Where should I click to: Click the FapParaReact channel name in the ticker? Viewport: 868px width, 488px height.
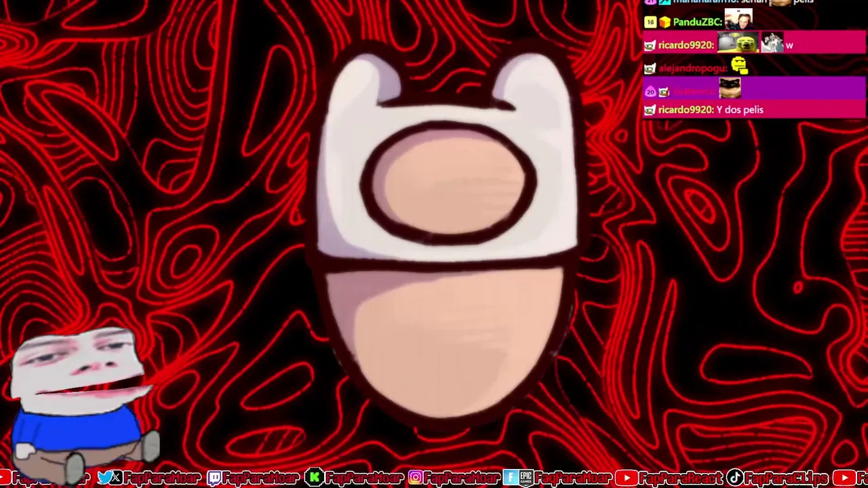coord(681,479)
